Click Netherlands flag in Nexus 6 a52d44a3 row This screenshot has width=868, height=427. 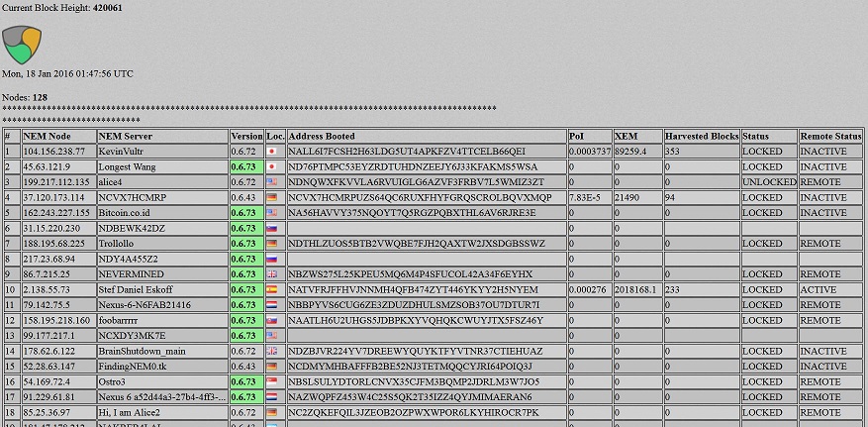click(271, 397)
